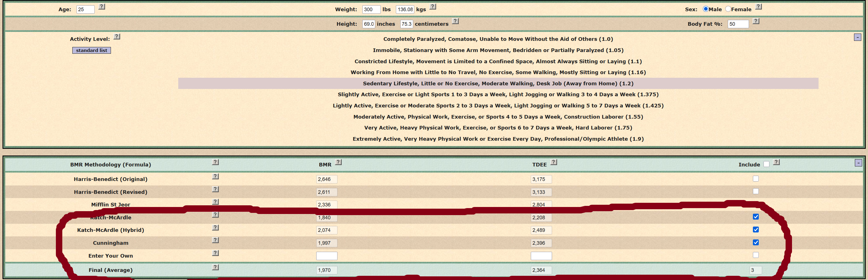The image size is (868, 280).
Task: Click Cunningham TDEE value 2,396
Action: [x=541, y=243]
